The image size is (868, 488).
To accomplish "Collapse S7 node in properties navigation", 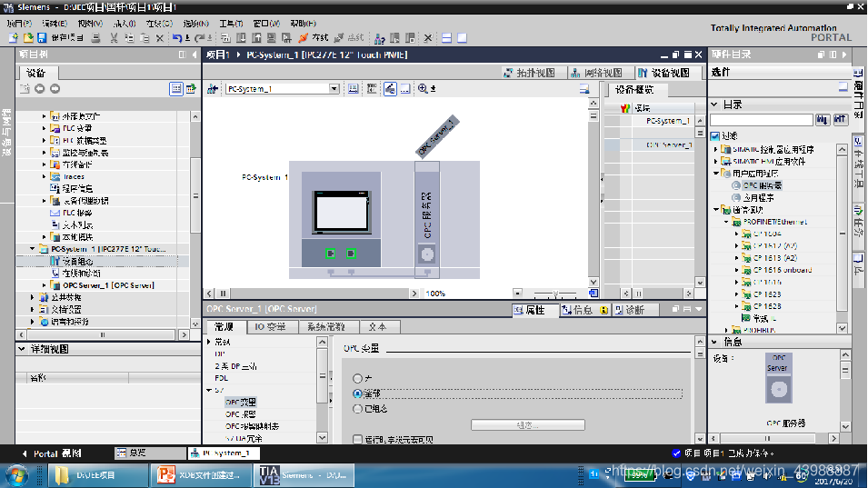I will [209, 390].
